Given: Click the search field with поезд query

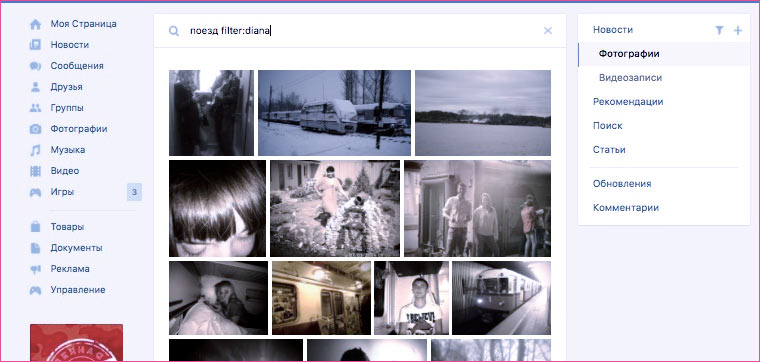Looking at the screenshot, I should [360, 31].
